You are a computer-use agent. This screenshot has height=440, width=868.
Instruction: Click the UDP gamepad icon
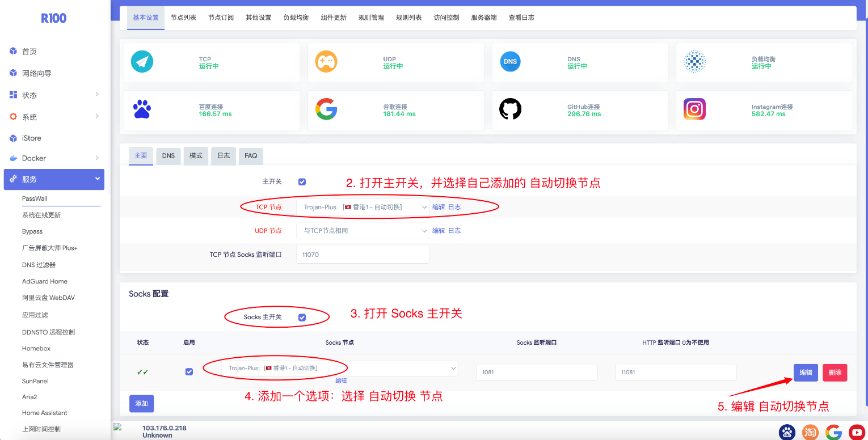(326, 62)
